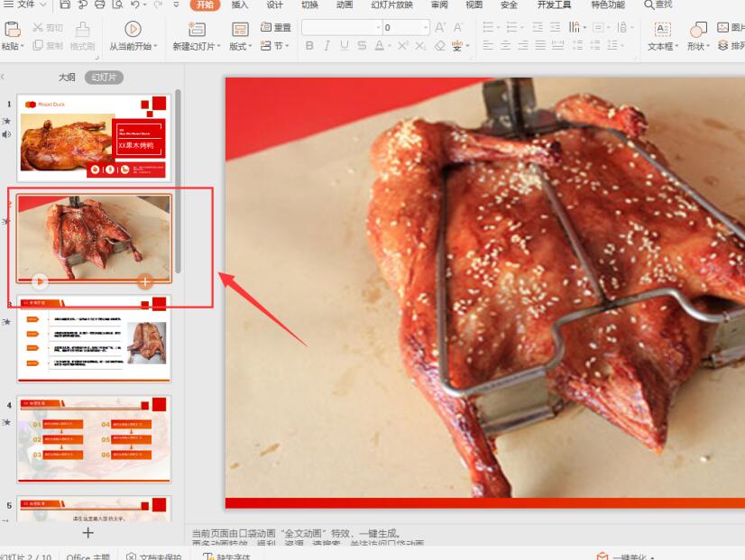Click Decrease Indent icon
Viewport: 745px width, 560px height.
coord(538,28)
